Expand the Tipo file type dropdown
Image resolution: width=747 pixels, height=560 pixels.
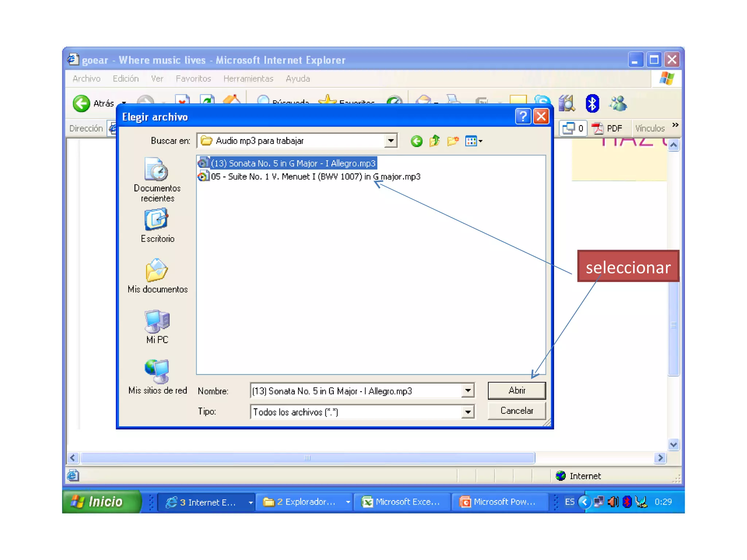[468, 412]
